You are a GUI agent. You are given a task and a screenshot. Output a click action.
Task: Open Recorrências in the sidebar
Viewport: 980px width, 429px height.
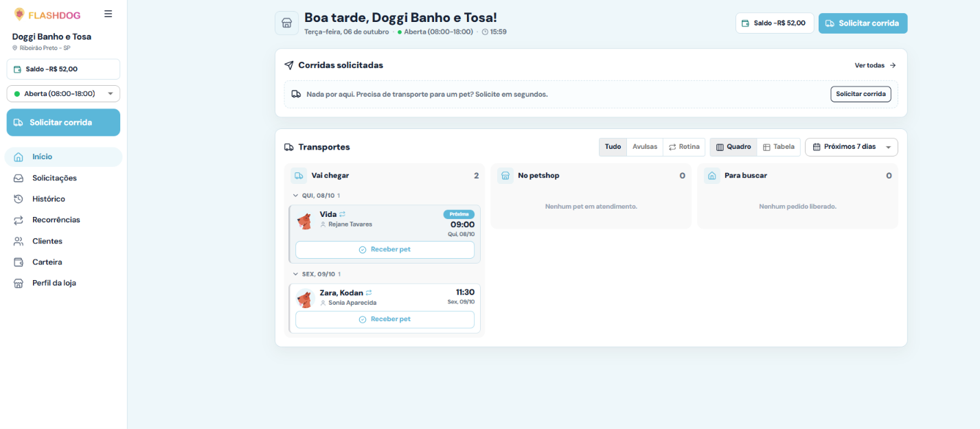coord(63,220)
